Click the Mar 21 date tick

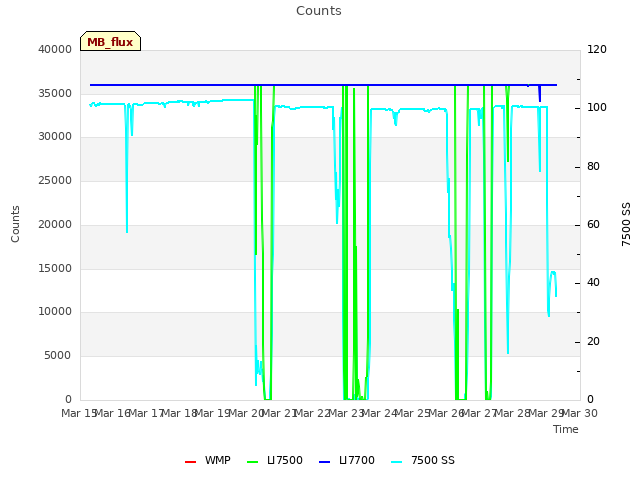coord(279,413)
